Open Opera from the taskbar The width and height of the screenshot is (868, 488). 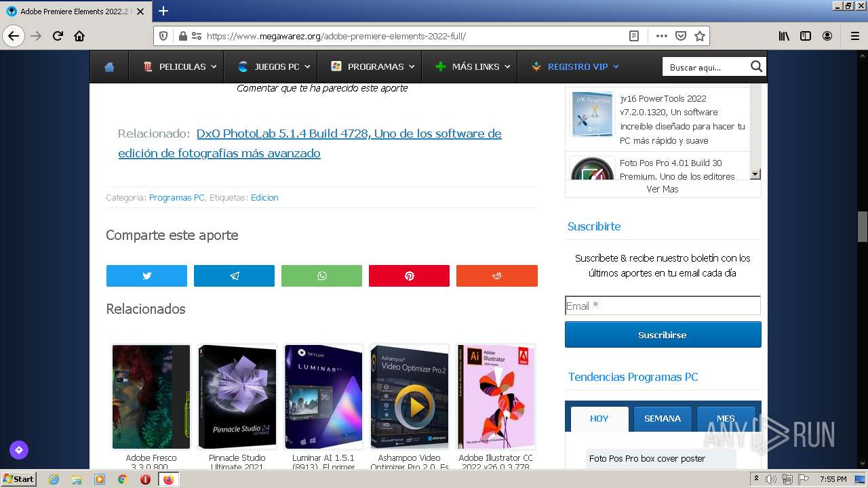[x=145, y=479]
